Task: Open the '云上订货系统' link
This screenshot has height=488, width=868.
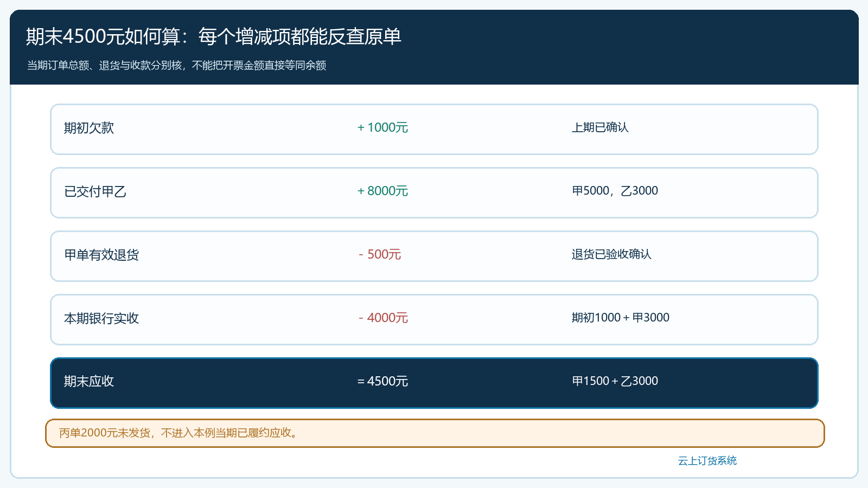Action: [x=707, y=461]
